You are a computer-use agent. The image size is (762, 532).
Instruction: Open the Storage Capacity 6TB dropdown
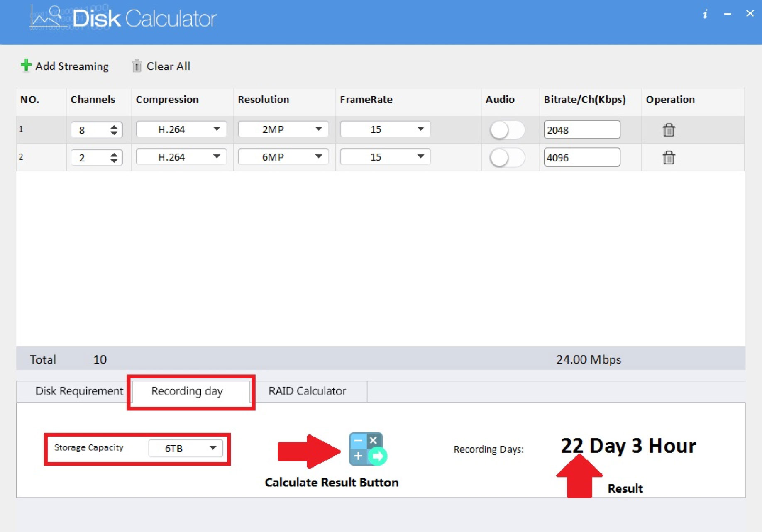coord(185,448)
